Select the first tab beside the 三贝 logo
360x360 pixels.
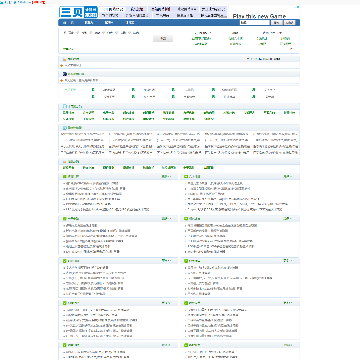[x=113, y=9]
